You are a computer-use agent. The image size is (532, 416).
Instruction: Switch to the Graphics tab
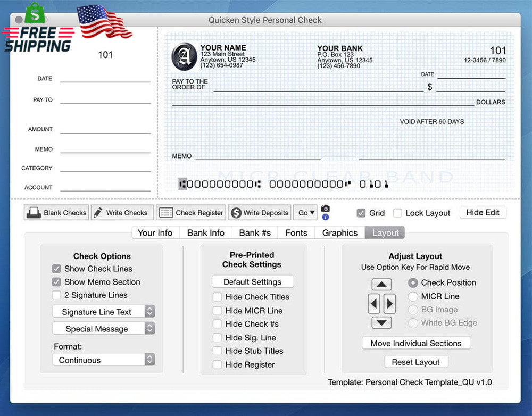[339, 232]
